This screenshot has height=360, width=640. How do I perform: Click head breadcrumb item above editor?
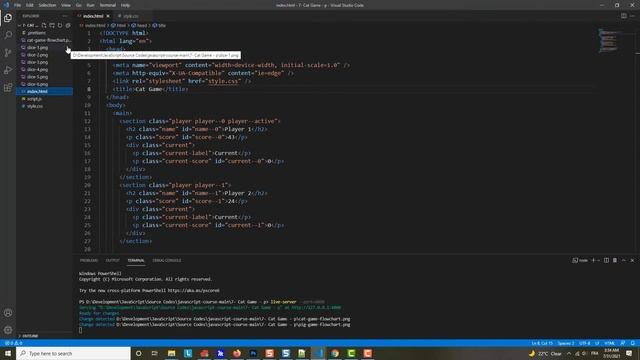tap(139, 25)
